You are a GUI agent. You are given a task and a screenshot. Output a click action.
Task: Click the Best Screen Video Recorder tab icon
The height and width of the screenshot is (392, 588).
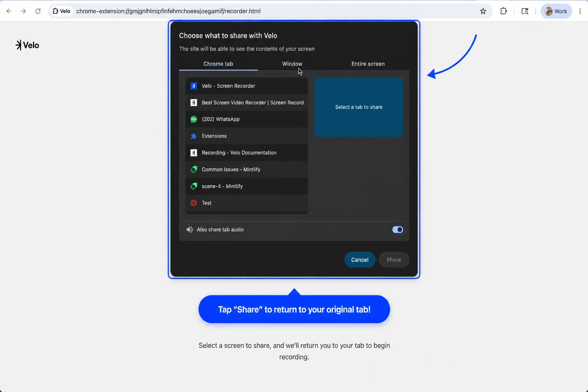tap(194, 103)
